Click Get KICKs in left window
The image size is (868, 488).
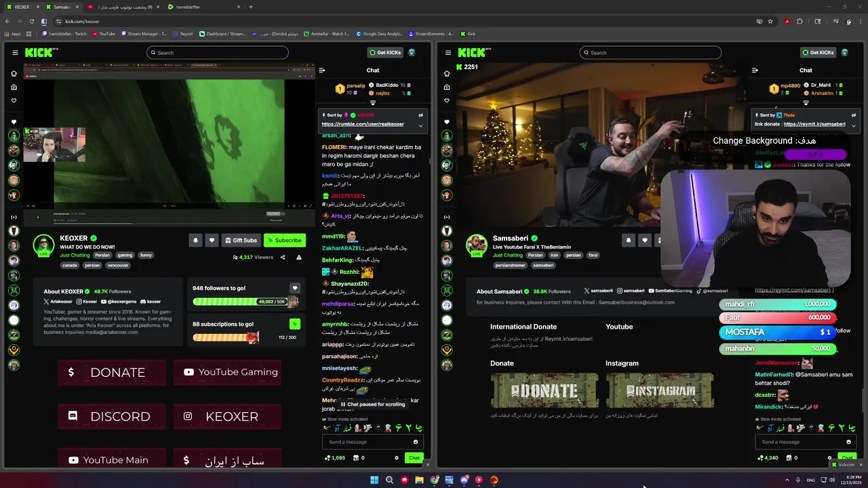385,52
